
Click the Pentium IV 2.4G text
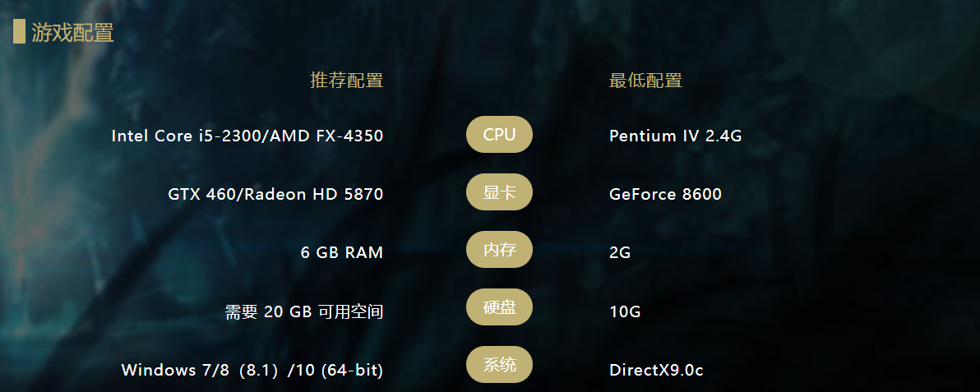coord(675,136)
